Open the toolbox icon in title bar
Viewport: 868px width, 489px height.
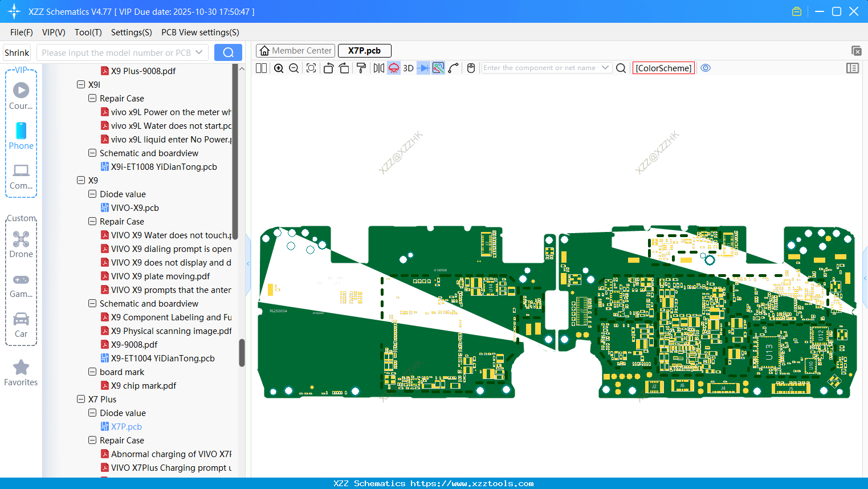797,11
